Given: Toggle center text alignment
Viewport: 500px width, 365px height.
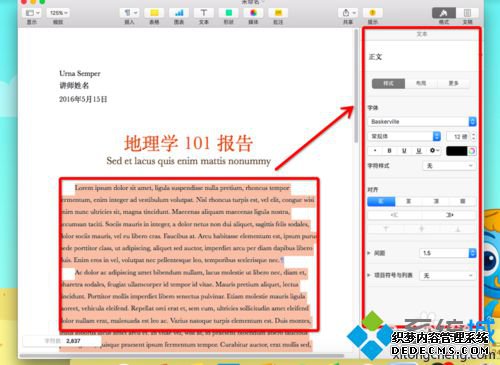Looking at the screenshot, I should tap(409, 201).
